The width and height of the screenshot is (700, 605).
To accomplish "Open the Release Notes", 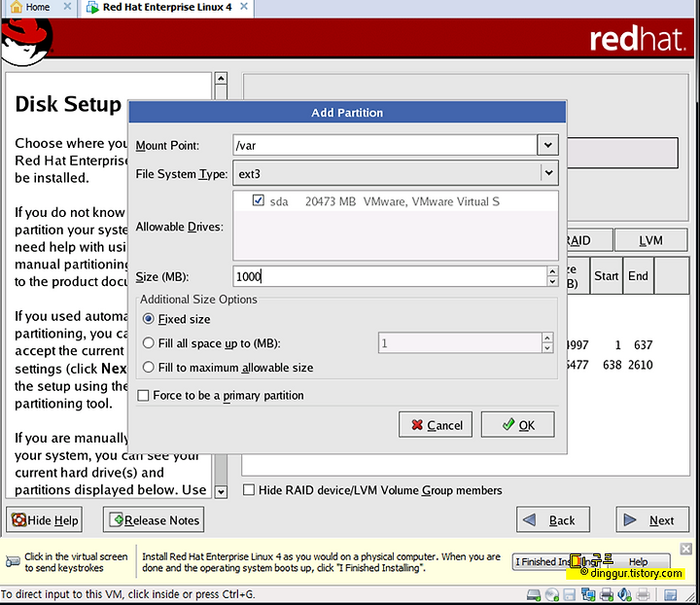I will click(154, 519).
